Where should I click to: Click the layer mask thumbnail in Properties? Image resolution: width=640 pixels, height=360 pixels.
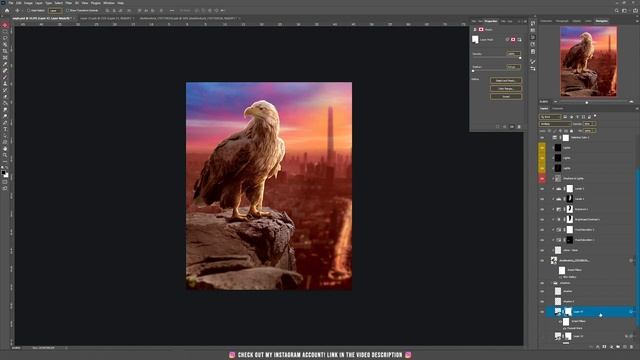tap(475, 40)
